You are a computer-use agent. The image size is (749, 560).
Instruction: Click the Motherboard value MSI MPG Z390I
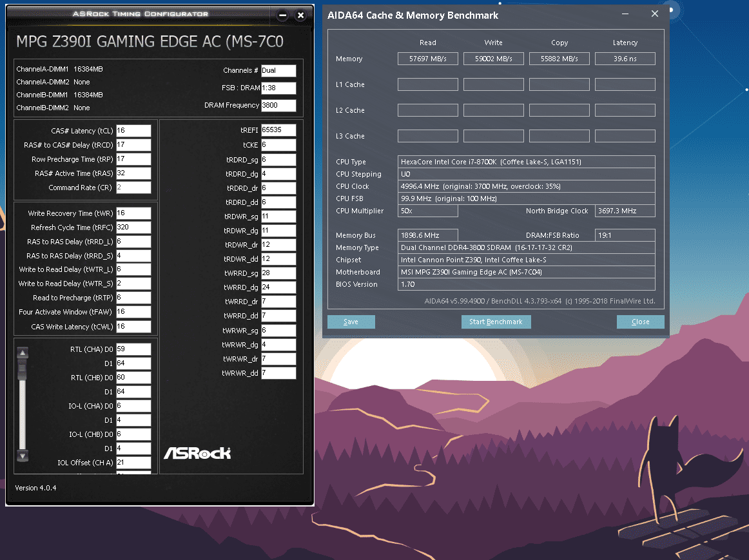click(x=527, y=272)
